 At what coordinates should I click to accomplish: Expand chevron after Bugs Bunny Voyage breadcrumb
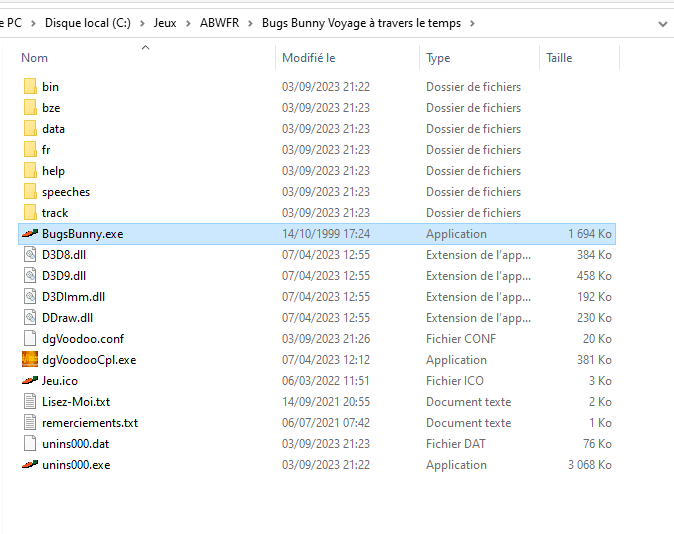(x=472, y=23)
